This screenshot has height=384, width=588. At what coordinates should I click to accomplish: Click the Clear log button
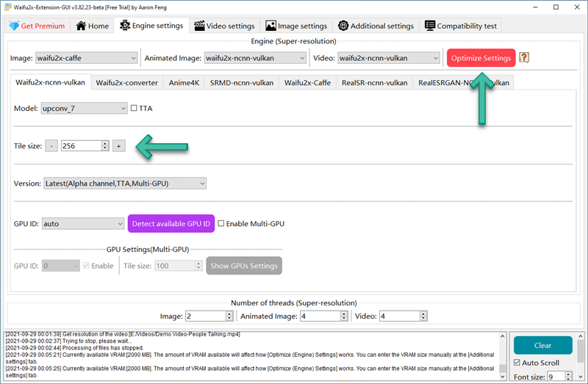542,345
